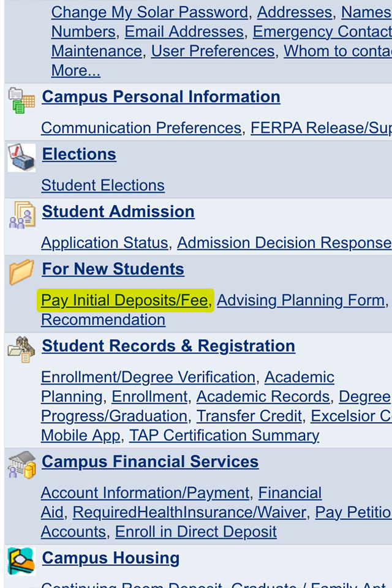
Task: Open the Campus Financial Services heading
Action: 150,462
